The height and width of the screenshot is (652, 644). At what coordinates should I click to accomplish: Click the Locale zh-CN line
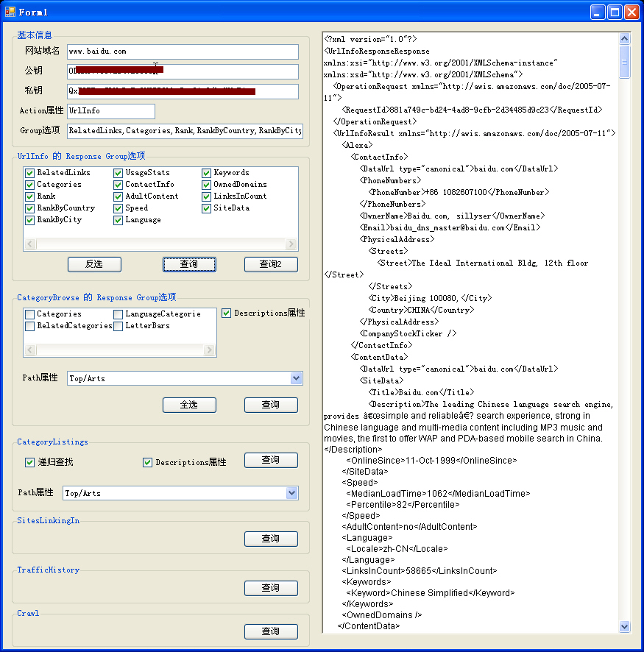coord(397,549)
